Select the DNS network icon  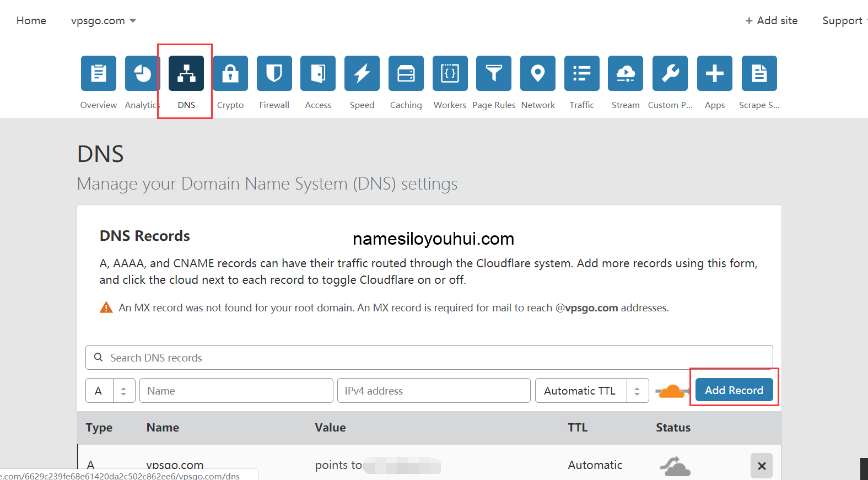(x=186, y=73)
